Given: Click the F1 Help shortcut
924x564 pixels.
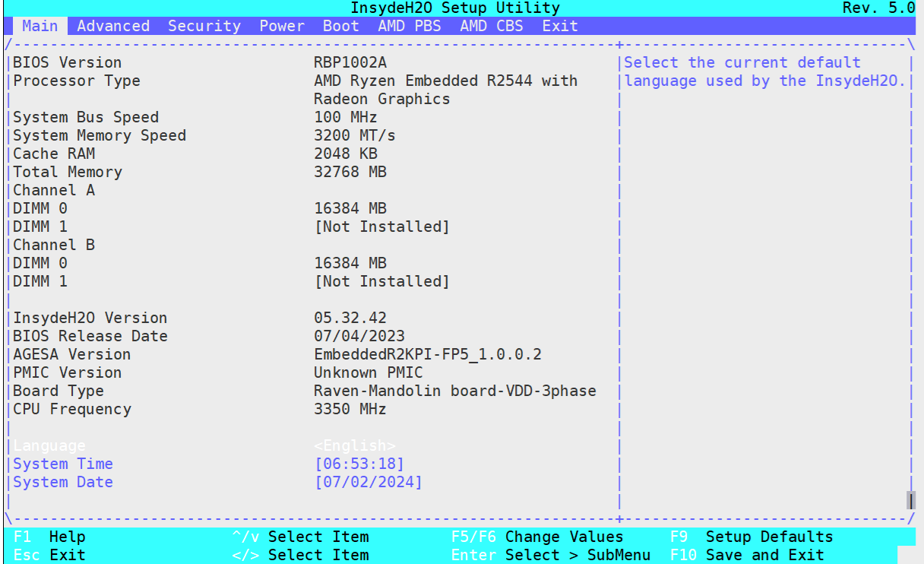Looking at the screenshot, I should pos(49,537).
